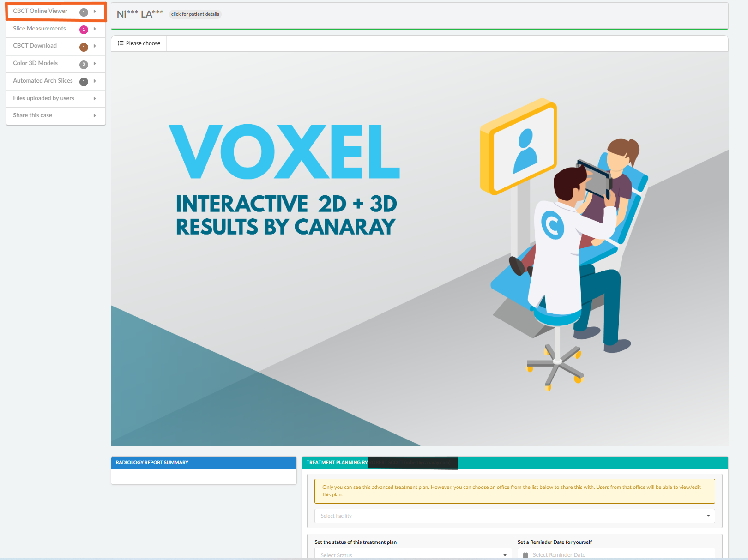748x560 pixels.
Task: Click the Select Reminder Date input field
Action: (x=619, y=554)
